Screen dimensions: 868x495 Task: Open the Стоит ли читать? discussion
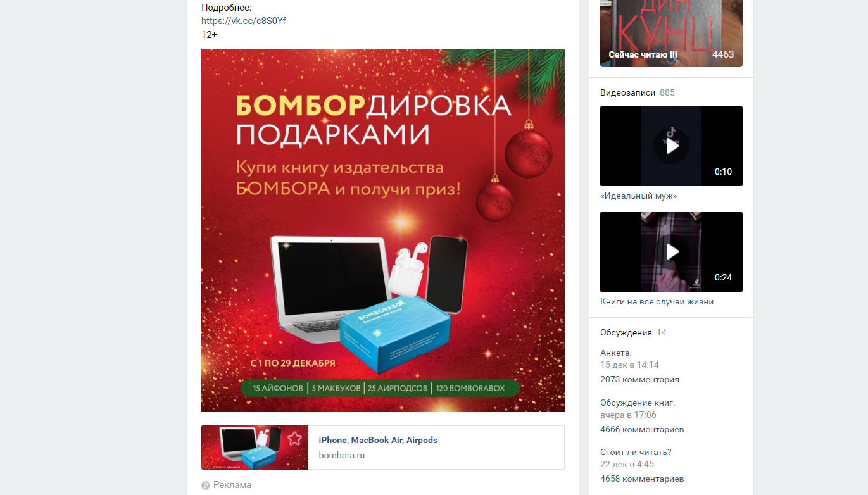[636, 452]
